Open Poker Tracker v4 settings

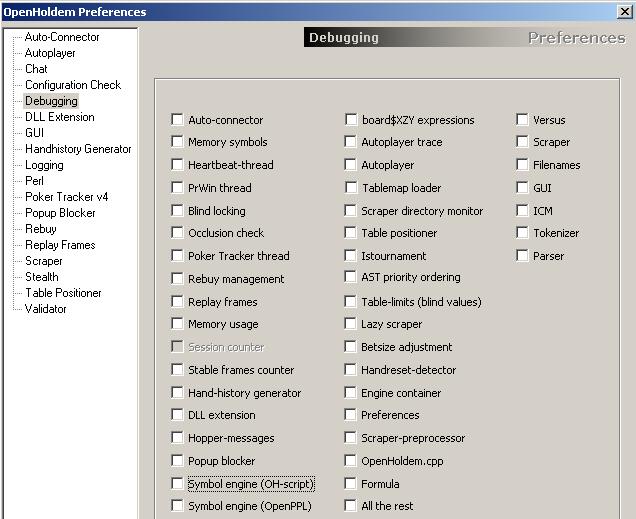tap(67, 197)
